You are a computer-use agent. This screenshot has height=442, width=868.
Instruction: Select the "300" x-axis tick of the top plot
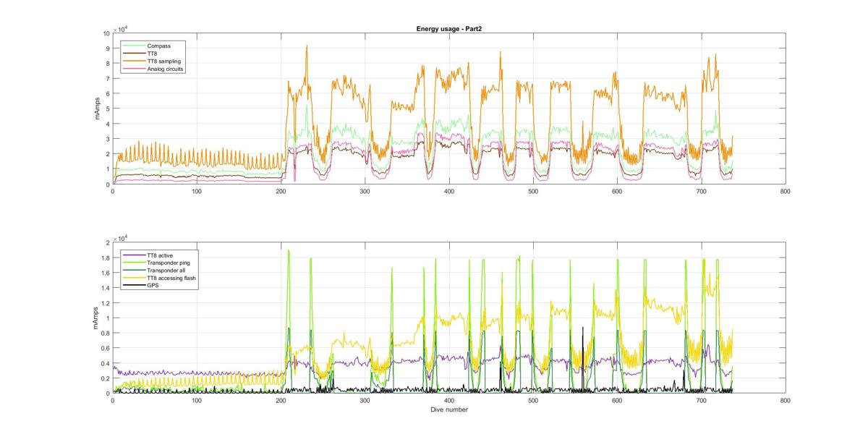click(365, 192)
